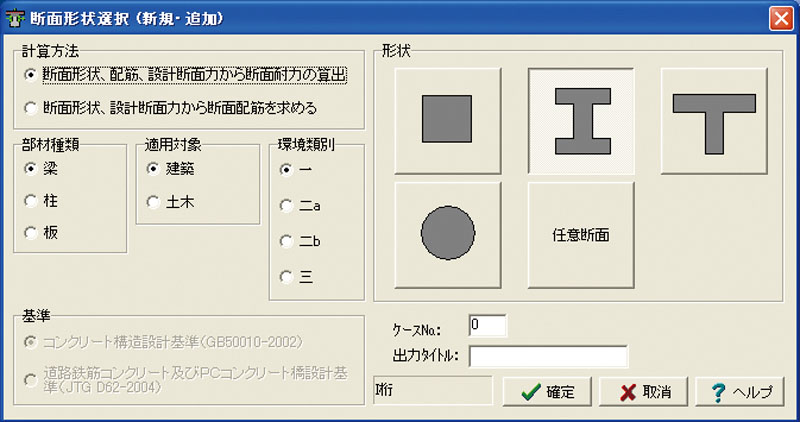Click the ケースNo. input field
The height and width of the screenshot is (422, 800).
point(487,326)
